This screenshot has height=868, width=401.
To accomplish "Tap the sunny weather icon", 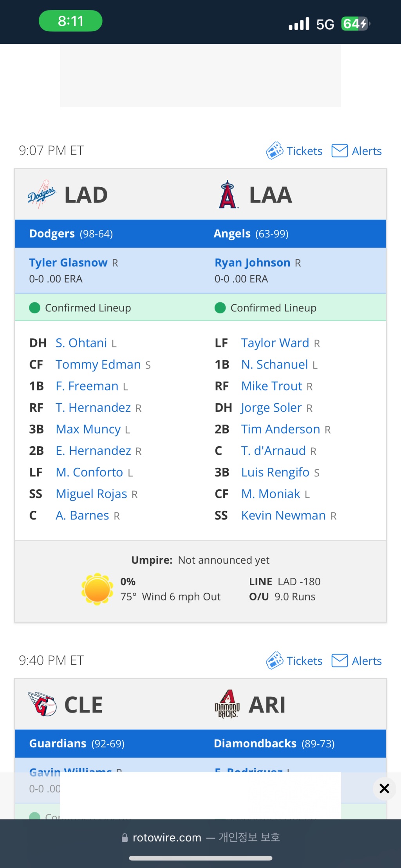I will click(x=98, y=589).
